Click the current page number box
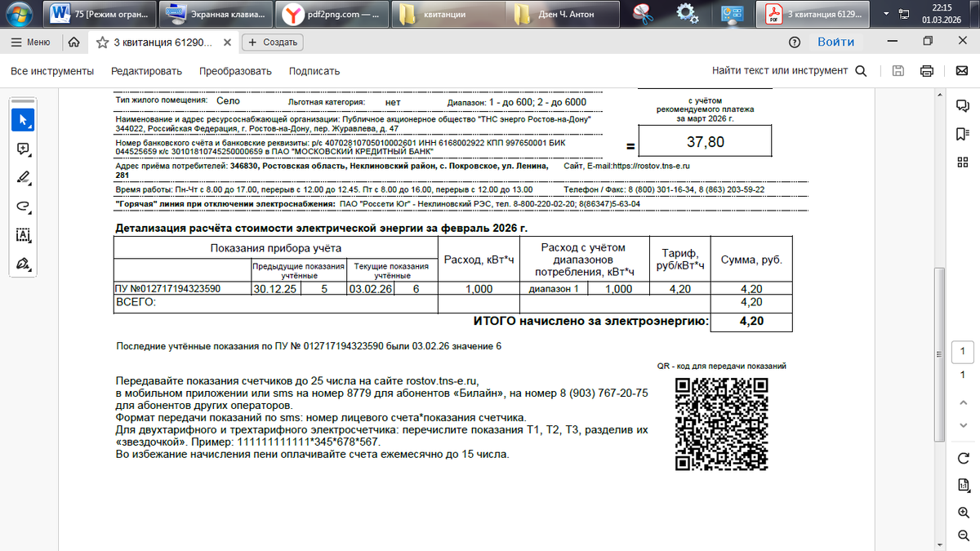Image resolution: width=980 pixels, height=551 pixels. coord(963,352)
